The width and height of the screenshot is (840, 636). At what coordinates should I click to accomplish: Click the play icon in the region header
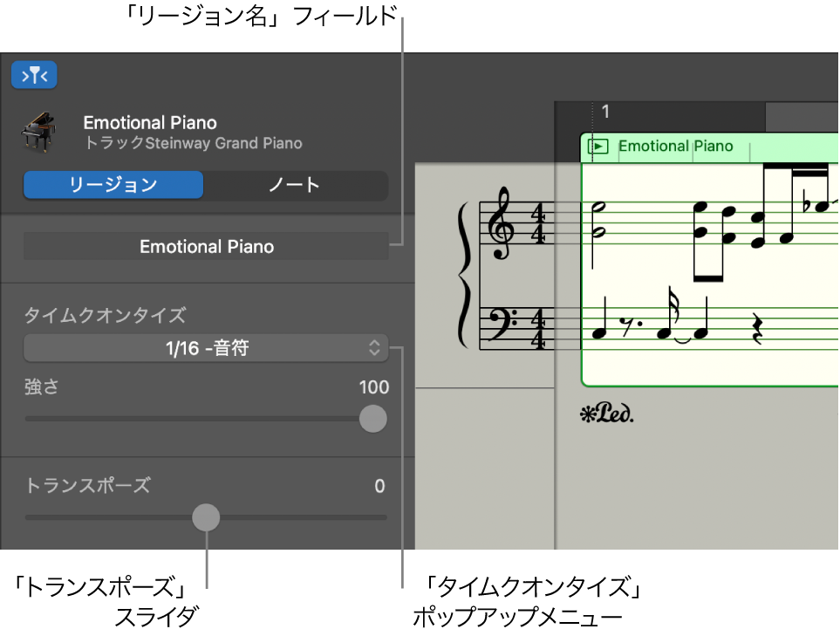pos(598,147)
